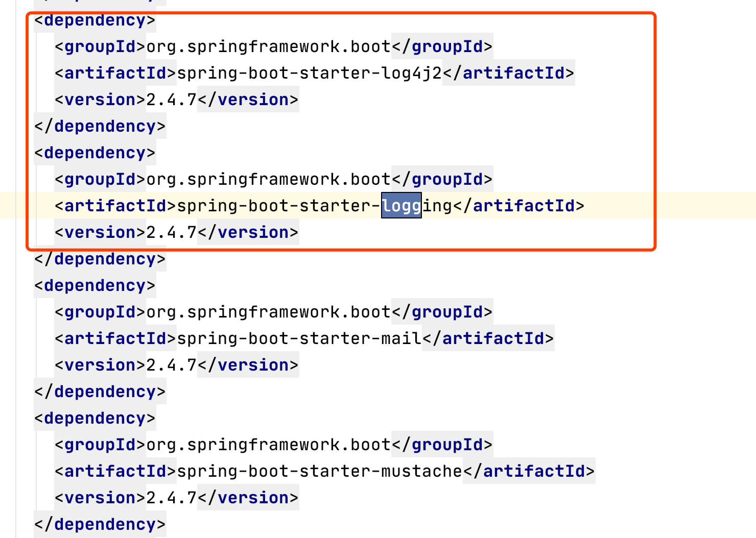Click the 2.4.7 version value of the log4j2 dependency
Screen dimensions: 756x538
pos(172,100)
